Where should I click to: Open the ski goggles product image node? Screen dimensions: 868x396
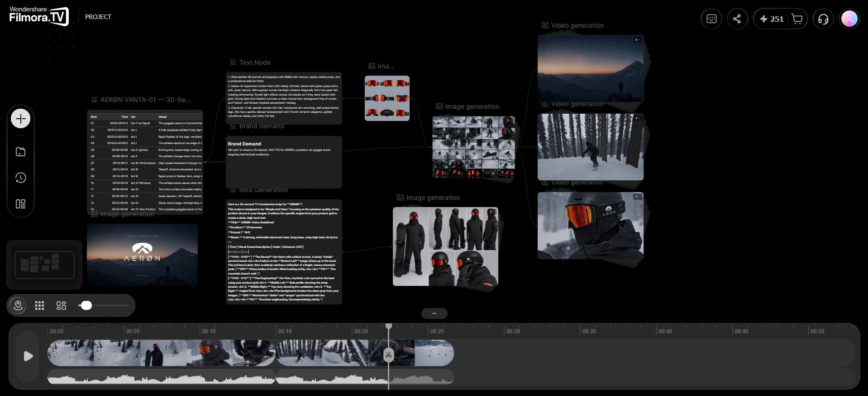coord(387,98)
